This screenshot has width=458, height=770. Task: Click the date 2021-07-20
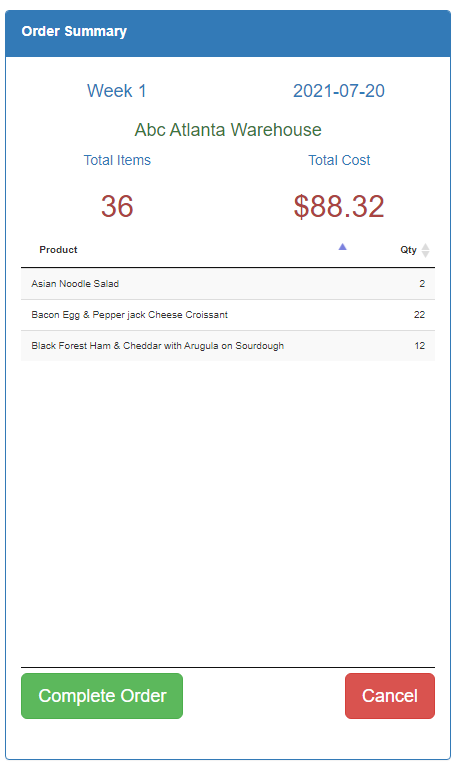[x=339, y=91]
